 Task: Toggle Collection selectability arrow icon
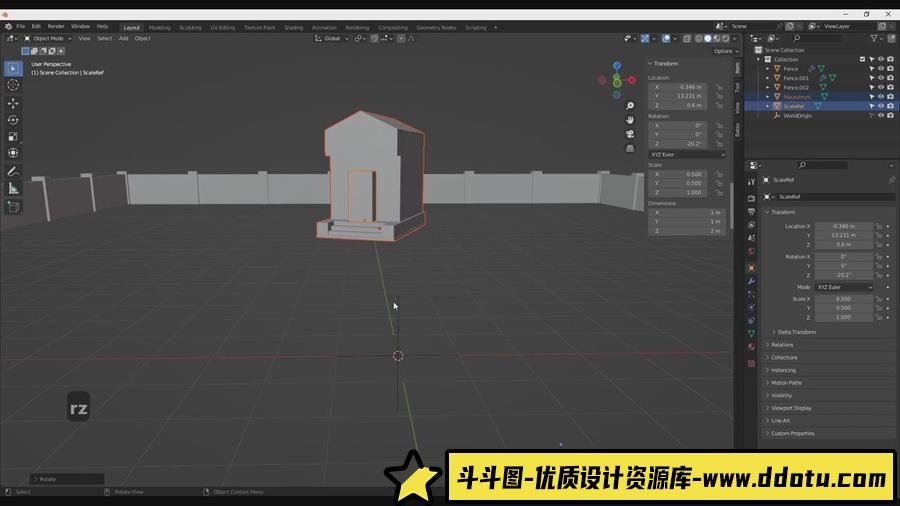coord(871,59)
